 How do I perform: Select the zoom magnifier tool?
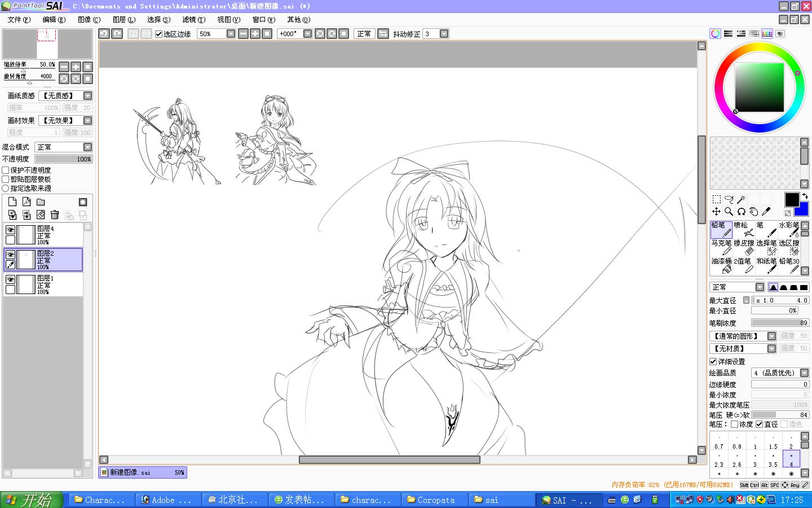pyautogui.click(x=729, y=212)
